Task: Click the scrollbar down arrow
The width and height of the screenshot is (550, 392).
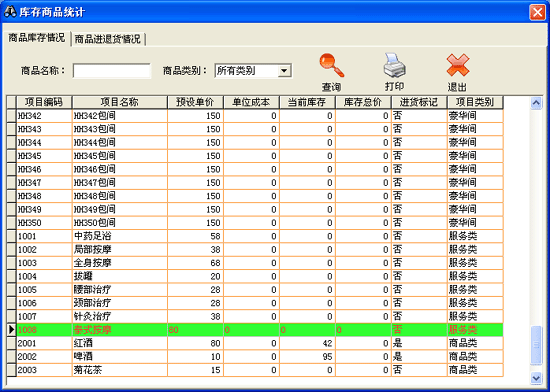Action: [536, 378]
